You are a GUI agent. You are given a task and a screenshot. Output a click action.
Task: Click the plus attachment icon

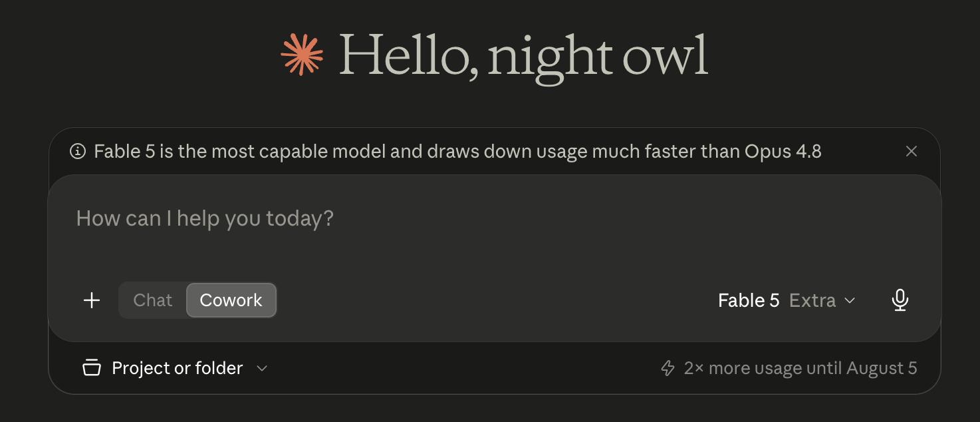click(92, 300)
